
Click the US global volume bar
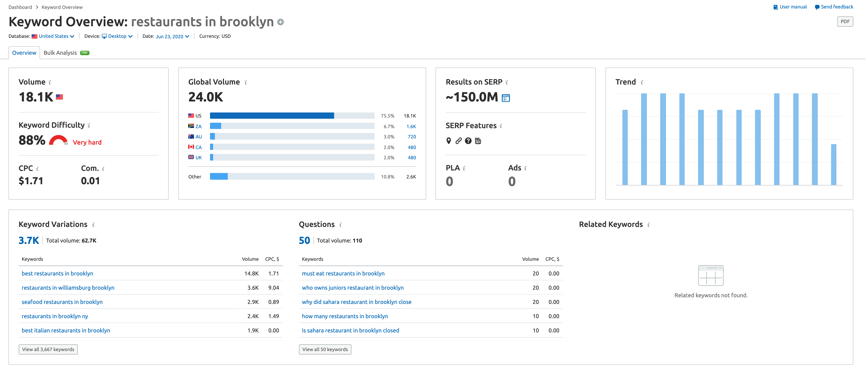tap(272, 116)
